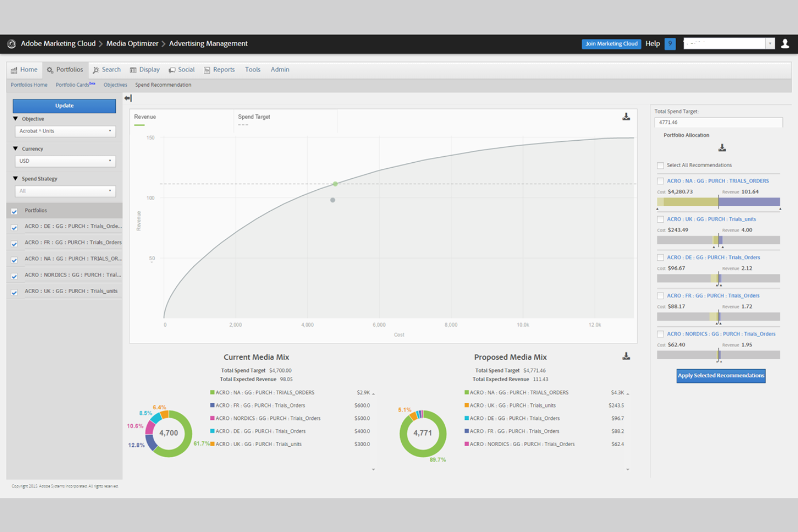The image size is (798, 532).
Task: Download the Proposed Media Mix data
Action: [626, 356]
